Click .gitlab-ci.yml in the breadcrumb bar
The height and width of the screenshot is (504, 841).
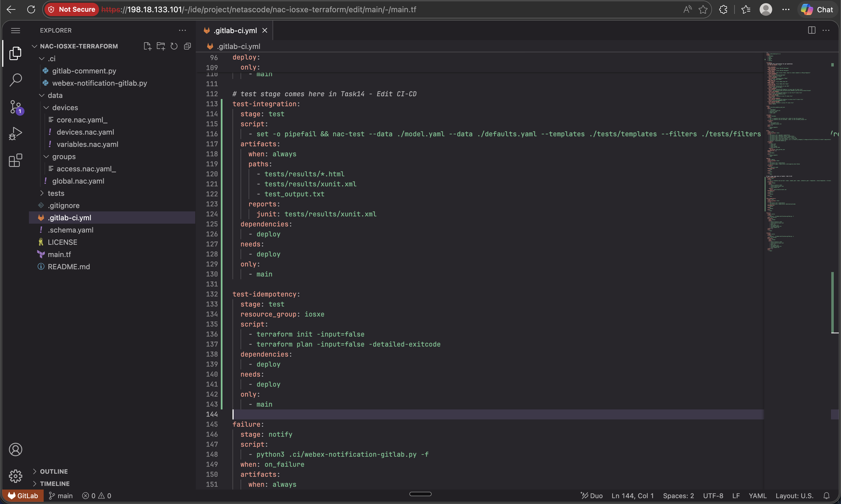[x=238, y=46]
